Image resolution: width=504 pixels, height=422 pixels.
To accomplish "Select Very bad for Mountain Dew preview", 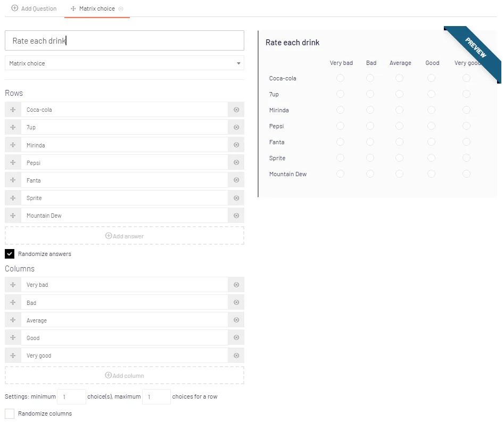I will click(x=340, y=174).
